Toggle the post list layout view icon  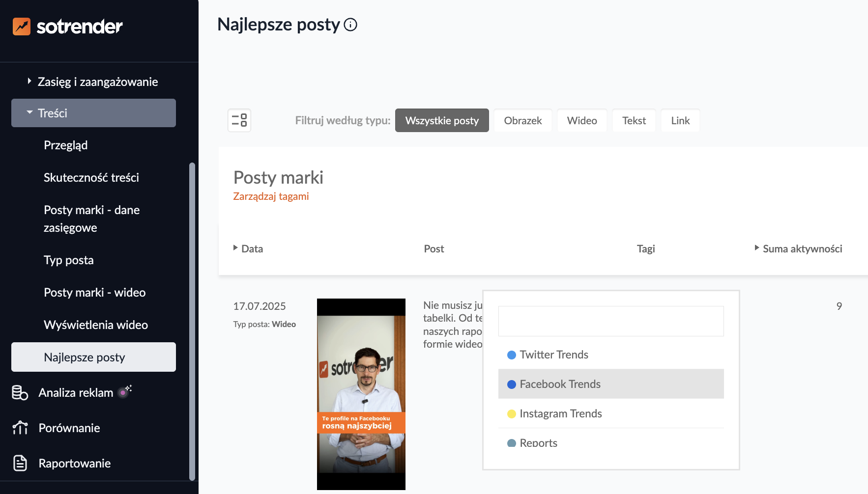(x=239, y=120)
